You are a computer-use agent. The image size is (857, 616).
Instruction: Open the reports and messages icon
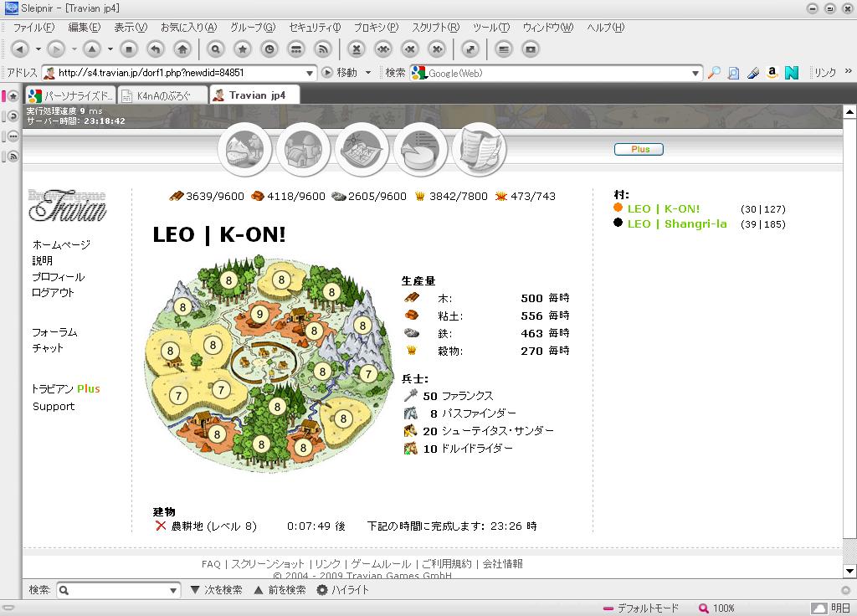[x=480, y=149]
